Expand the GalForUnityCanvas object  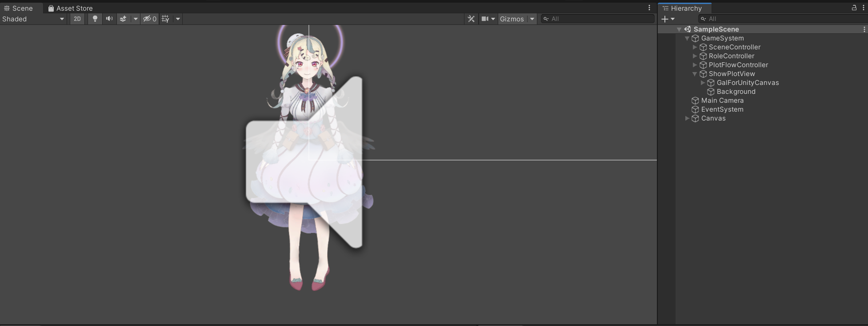click(x=703, y=83)
